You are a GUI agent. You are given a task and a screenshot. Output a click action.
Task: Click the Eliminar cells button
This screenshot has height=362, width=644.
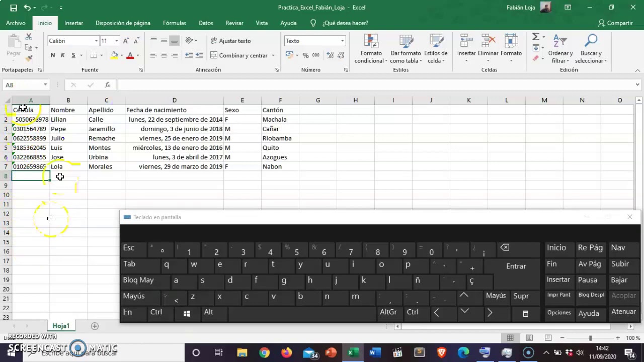488,49
